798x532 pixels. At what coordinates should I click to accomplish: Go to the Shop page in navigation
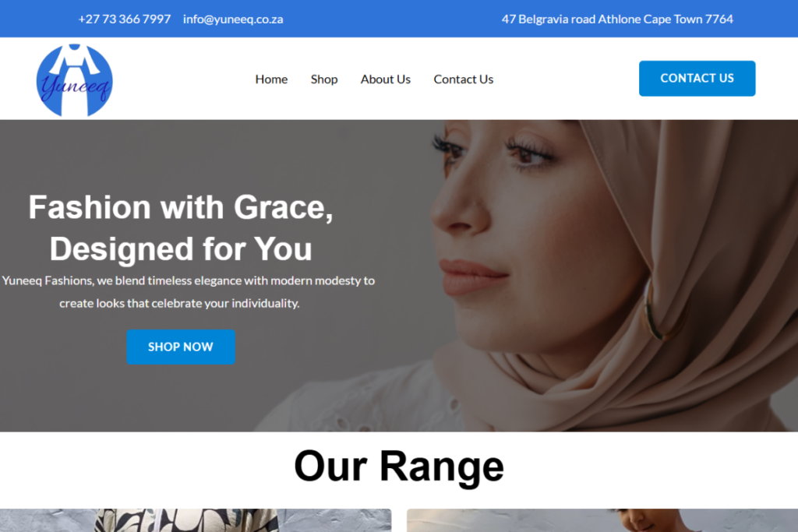click(324, 79)
